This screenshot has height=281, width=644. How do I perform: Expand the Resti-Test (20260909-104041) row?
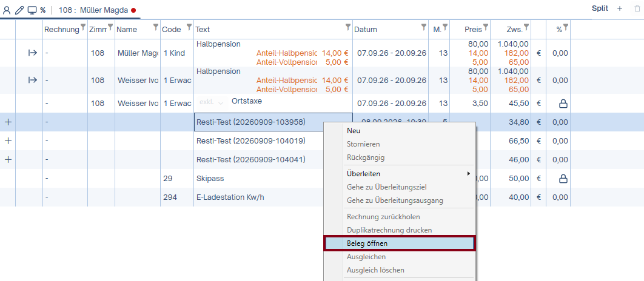pos(8,159)
